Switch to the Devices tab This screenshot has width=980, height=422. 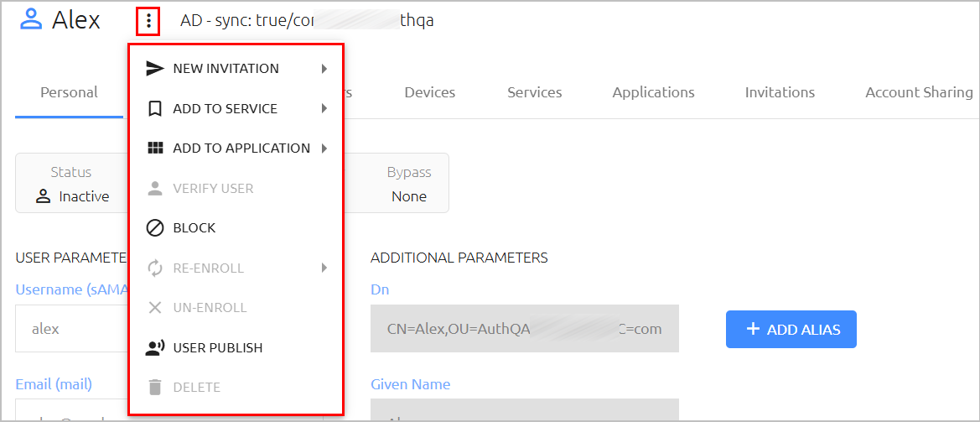(x=430, y=92)
